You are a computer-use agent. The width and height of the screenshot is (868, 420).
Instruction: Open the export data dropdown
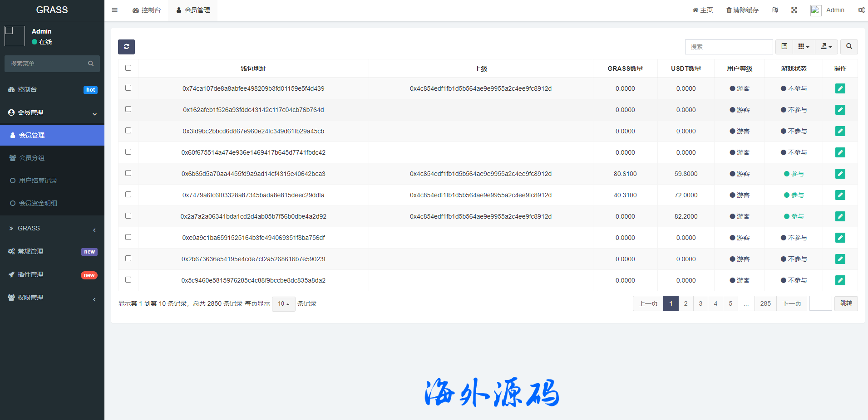coord(826,47)
